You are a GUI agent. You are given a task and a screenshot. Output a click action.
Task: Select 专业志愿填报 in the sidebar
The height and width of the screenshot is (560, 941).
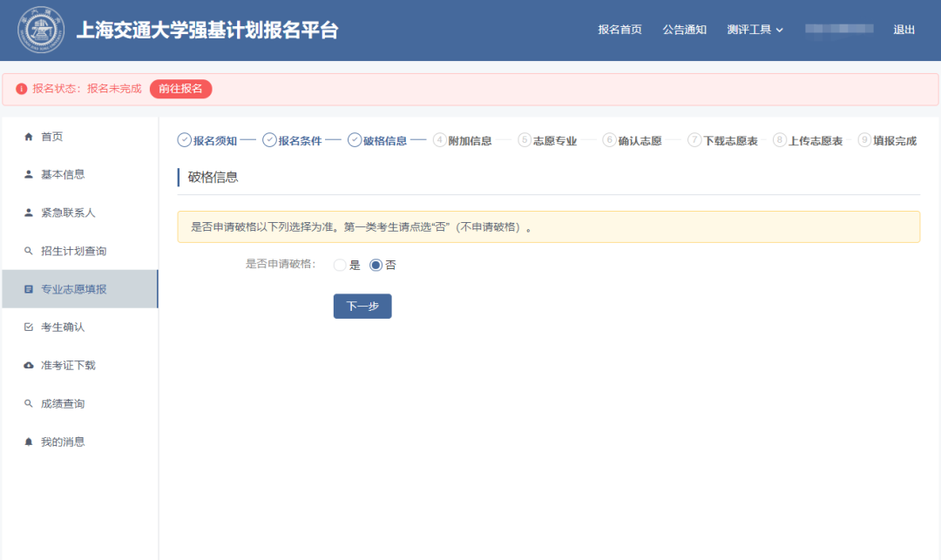(x=74, y=289)
